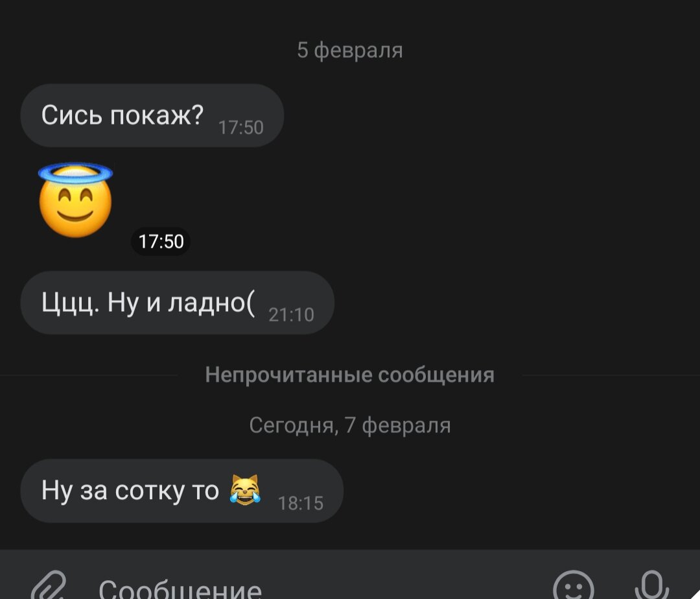This screenshot has height=599, width=700.
Task: Select the 'Ну за сотку то' message bubble
Action: 181,491
